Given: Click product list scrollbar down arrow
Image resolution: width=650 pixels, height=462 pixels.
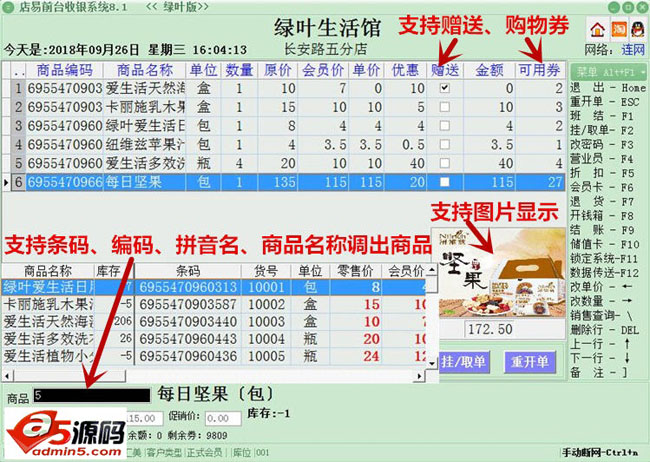Looking at the screenshot, I should pyautogui.click(x=432, y=363).
